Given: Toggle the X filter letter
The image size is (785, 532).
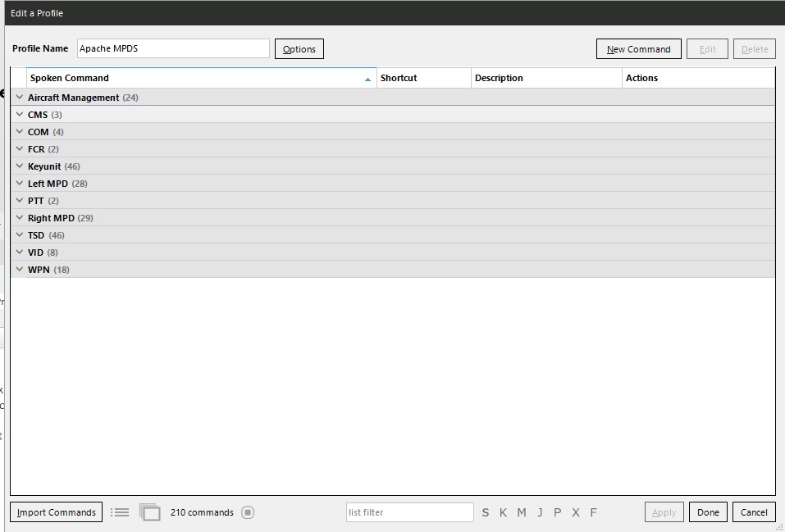Looking at the screenshot, I should click(576, 512).
